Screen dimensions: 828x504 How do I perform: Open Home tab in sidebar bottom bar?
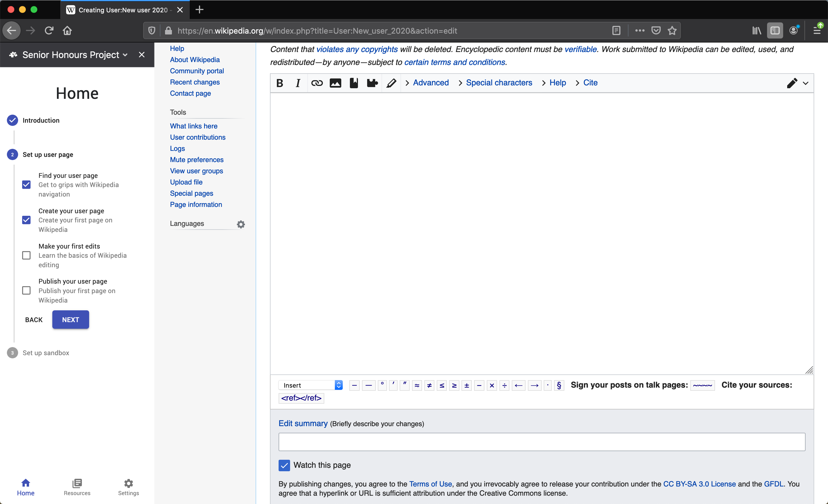coord(26,487)
